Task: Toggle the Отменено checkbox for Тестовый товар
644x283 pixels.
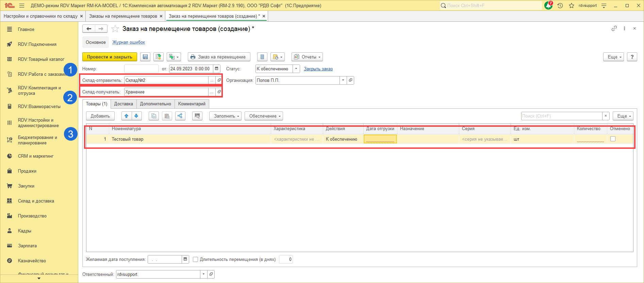Action: pos(613,139)
